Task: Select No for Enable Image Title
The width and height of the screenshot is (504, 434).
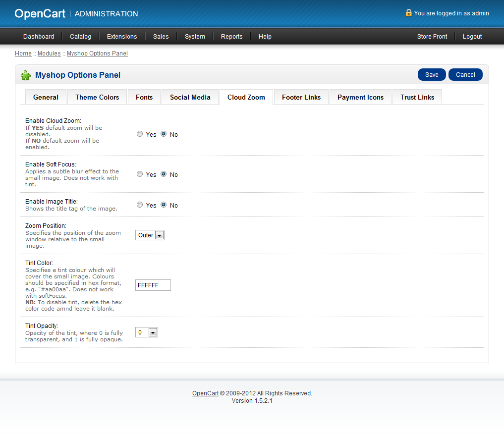Action: tap(164, 205)
